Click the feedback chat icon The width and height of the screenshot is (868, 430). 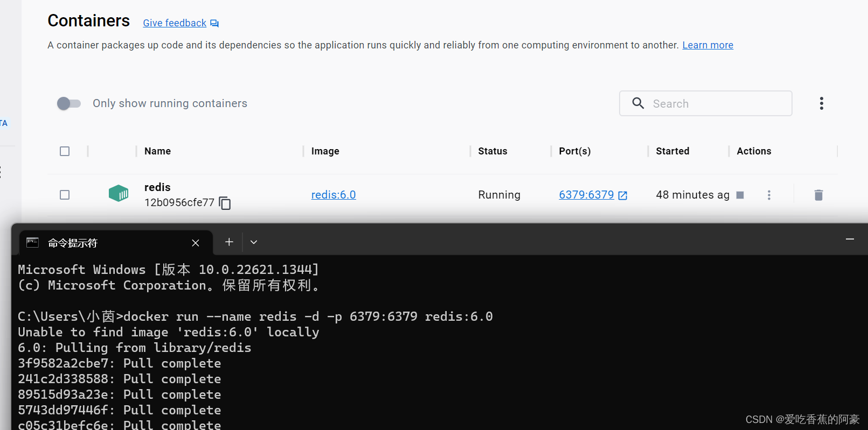click(214, 23)
